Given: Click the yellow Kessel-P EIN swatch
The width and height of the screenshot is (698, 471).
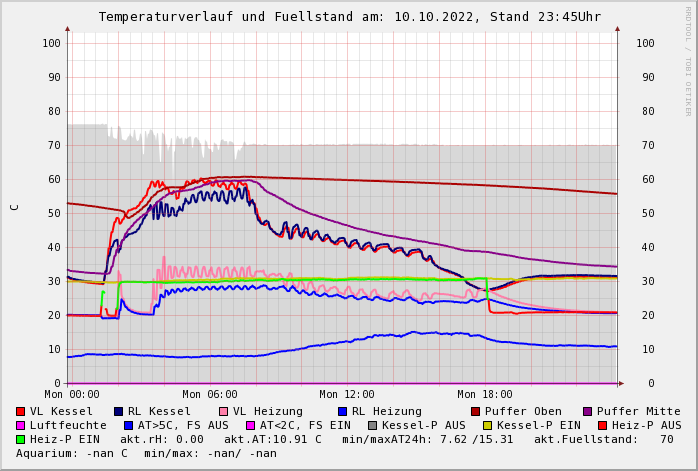Looking at the screenshot, I should coord(487,426).
